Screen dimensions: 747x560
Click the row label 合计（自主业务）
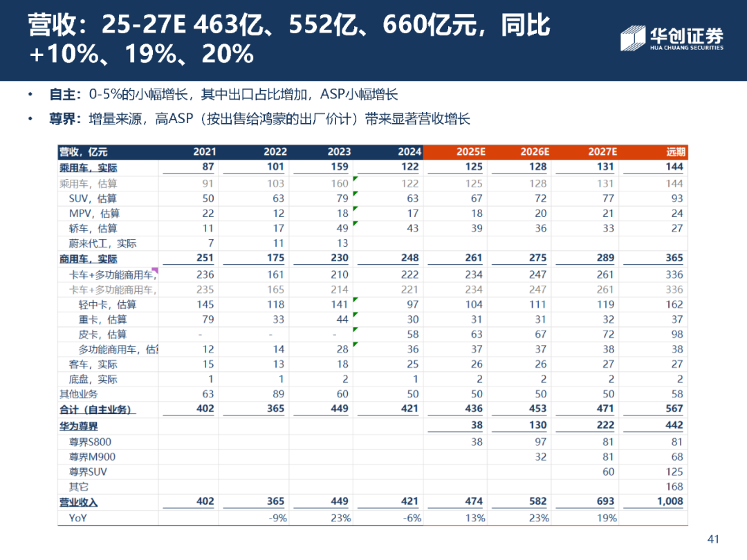pos(98,409)
